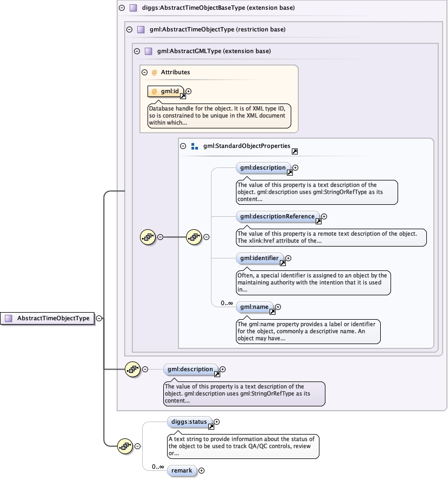
Task: Collapse the Attributes section
Action: [144, 72]
